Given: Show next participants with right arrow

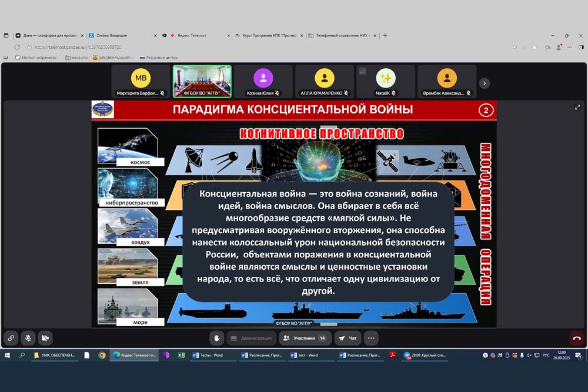Looking at the screenshot, I should click(x=484, y=83).
